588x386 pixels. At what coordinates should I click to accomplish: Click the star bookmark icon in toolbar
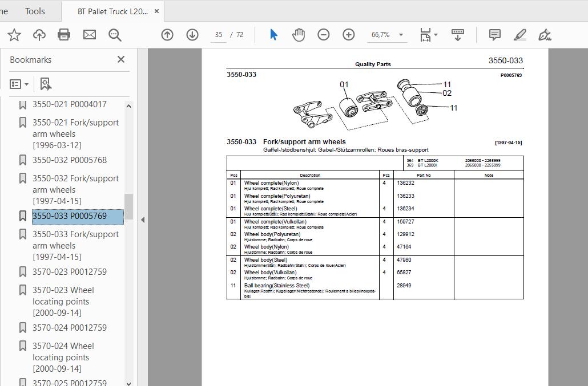click(x=14, y=35)
